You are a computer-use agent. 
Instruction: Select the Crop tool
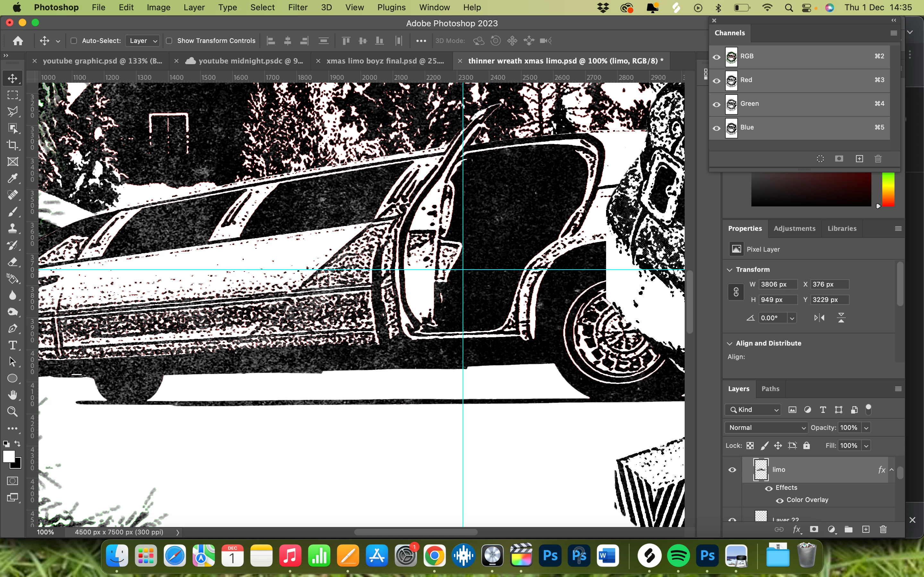[x=13, y=145]
